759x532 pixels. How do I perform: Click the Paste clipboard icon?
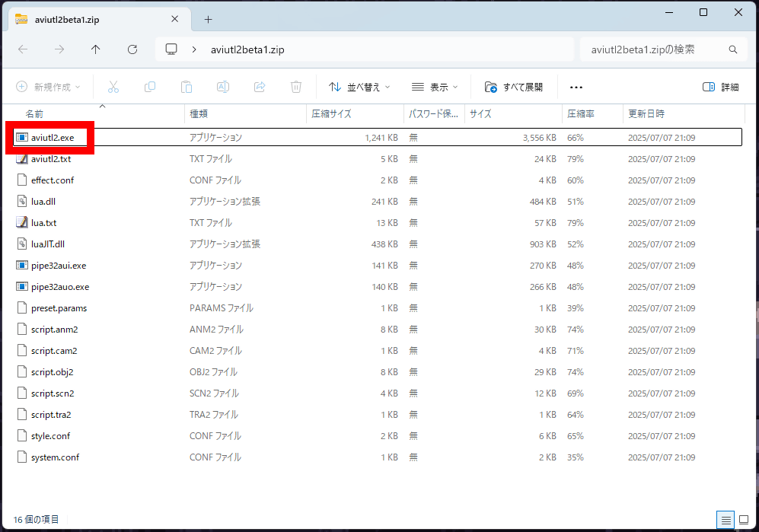[x=187, y=87]
